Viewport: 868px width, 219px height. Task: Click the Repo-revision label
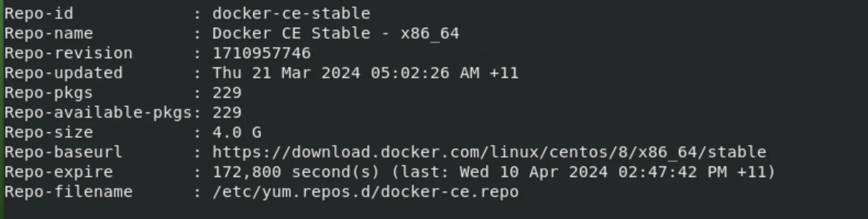click(68, 53)
